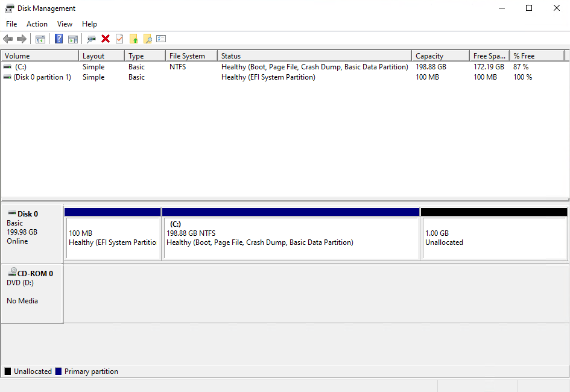Screen dimensions: 570x392
Task: Toggle the Show/Hide Action Pane icon
Action: tap(73, 39)
